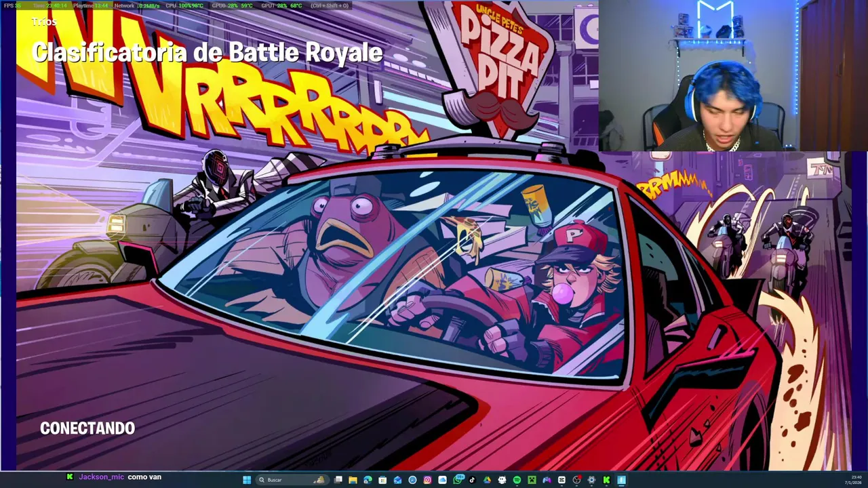Open the Settings gear in taskbar
Screen dimensions: 868x488
click(591, 480)
